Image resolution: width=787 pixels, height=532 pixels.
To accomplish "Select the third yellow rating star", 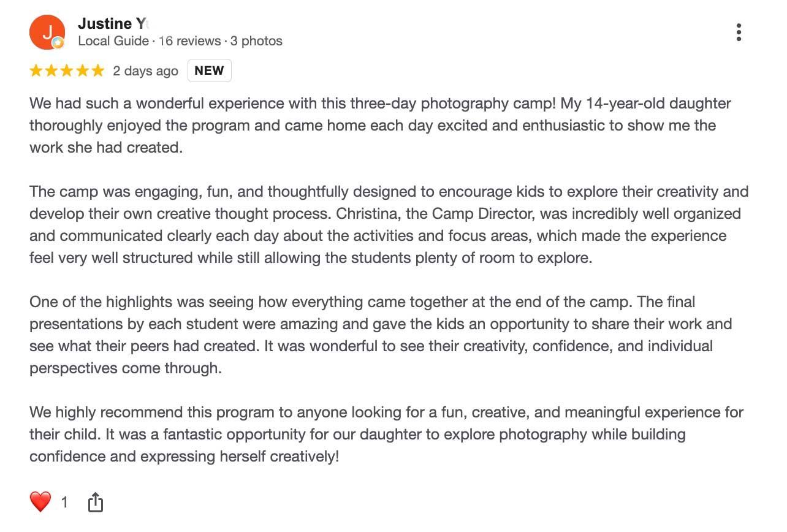I will click(67, 71).
